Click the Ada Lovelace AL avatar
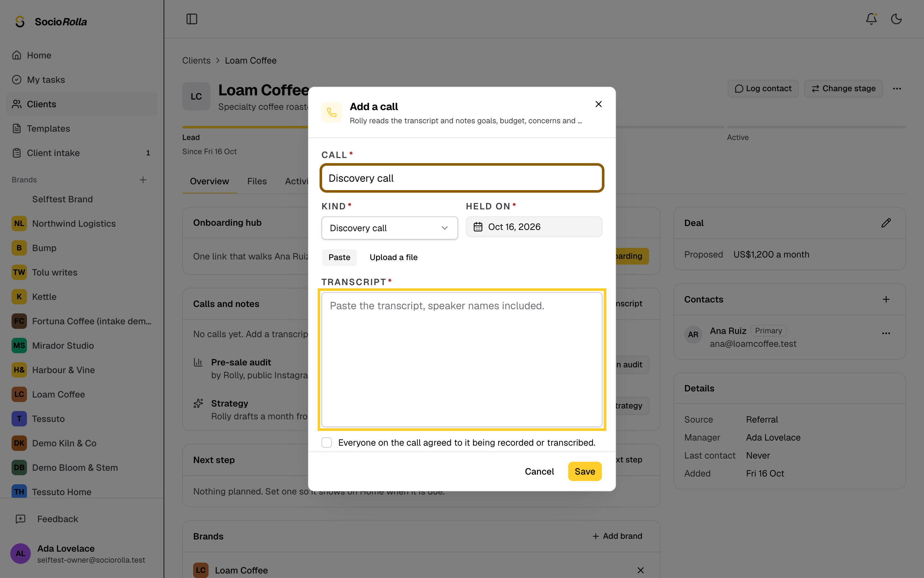924x578 pixels. pos(20,554)
